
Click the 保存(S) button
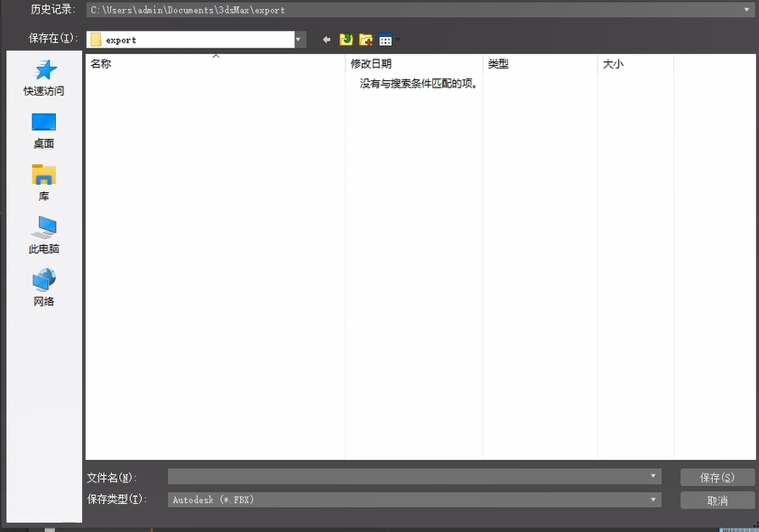(x=717, y=477)
